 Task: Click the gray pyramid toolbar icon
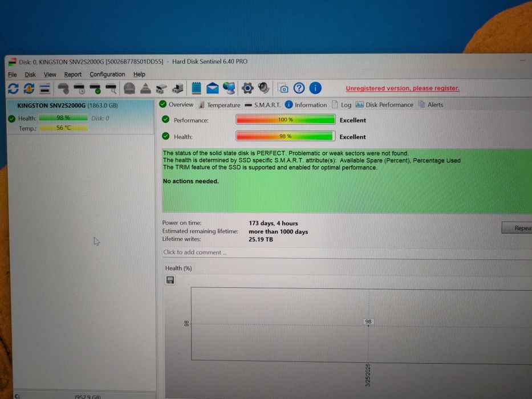coord(145,88)
